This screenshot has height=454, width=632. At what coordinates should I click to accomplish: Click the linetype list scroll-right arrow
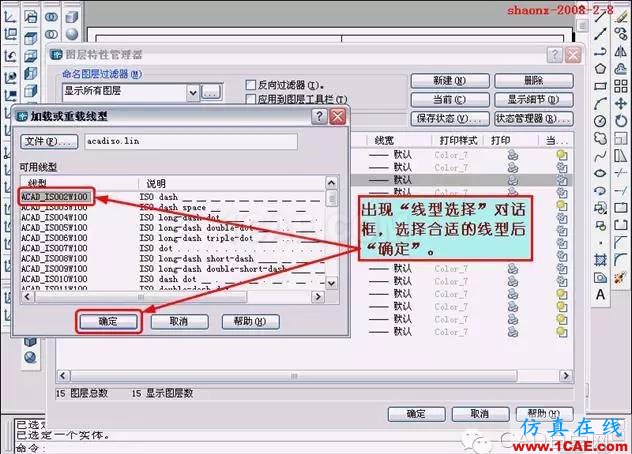click(x=318, y=297)
